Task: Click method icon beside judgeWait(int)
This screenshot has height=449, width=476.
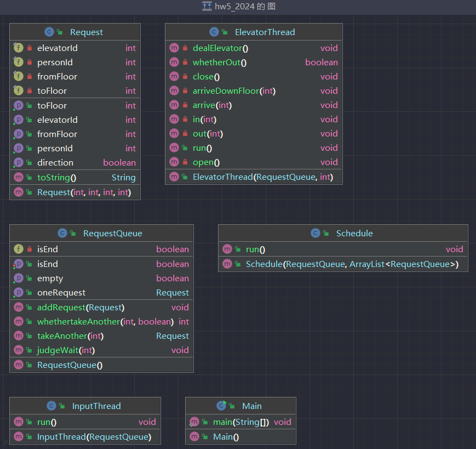Action: click(19, 350)
